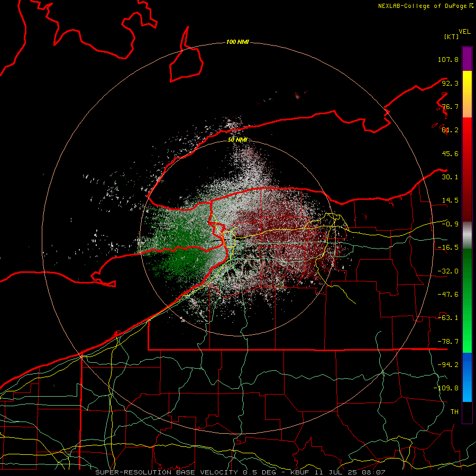The height and width of the screenshot is (476, 476).
Task: Select the 107.8 value on the velocity scale
Action: click(x=448, y=59)
